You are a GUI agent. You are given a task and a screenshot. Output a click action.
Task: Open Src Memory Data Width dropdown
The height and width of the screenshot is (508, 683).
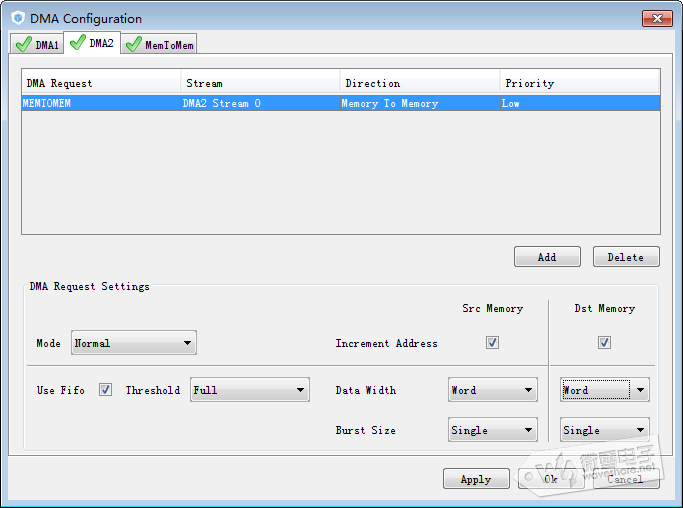492,390
